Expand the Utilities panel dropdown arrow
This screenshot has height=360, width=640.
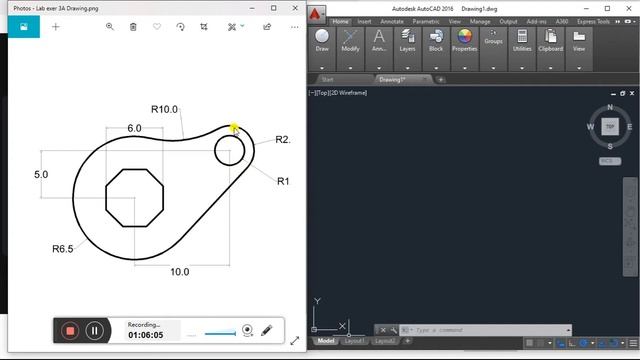(522, 68)
